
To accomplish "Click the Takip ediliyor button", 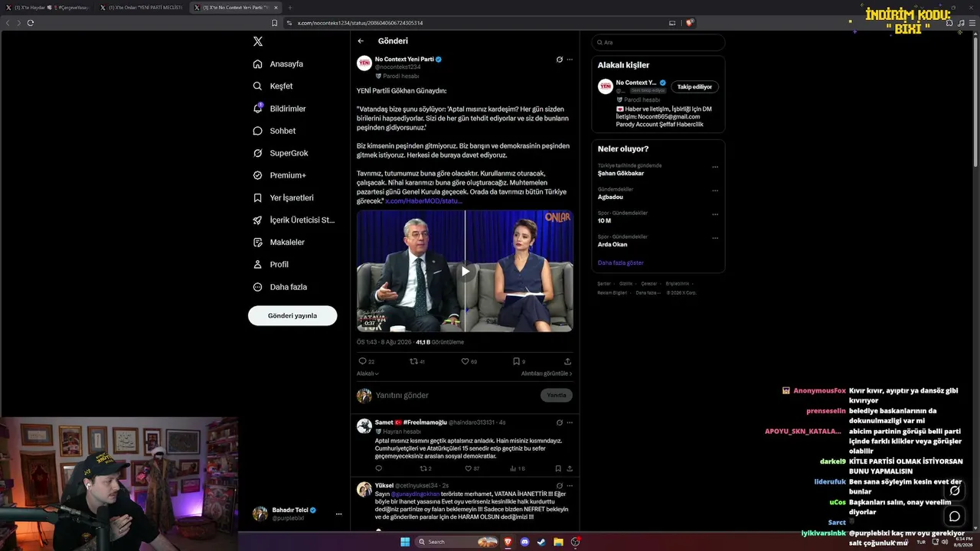I will 694,86.
